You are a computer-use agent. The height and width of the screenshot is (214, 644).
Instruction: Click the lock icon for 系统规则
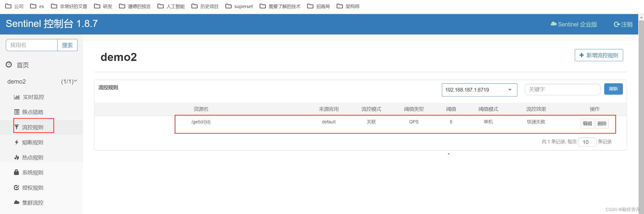(17, 172)
